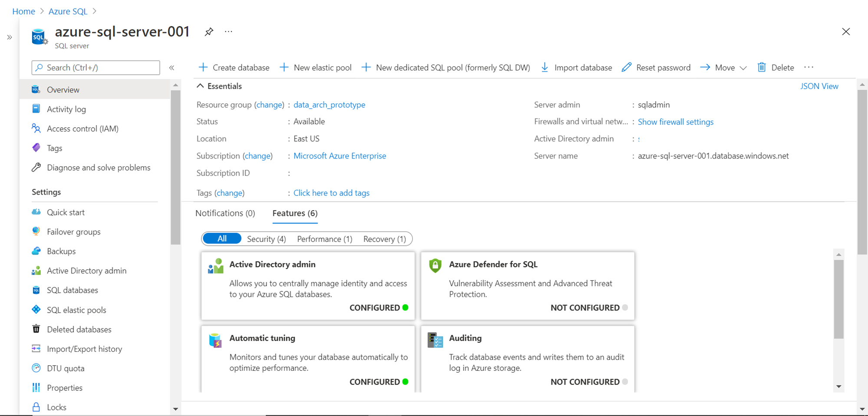
Task: Open Activity log menu item
Action: tap(66, 109)
